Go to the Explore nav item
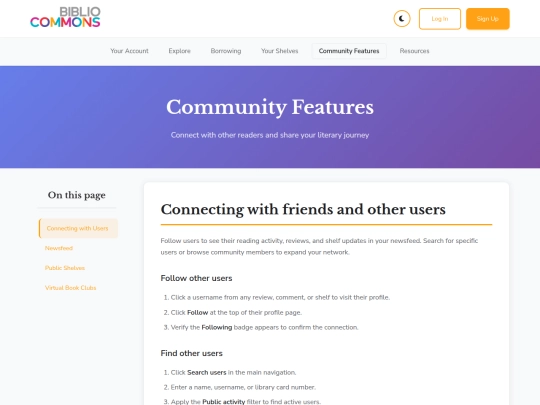The width and height of the screenshot is (540, 405). 179,51
